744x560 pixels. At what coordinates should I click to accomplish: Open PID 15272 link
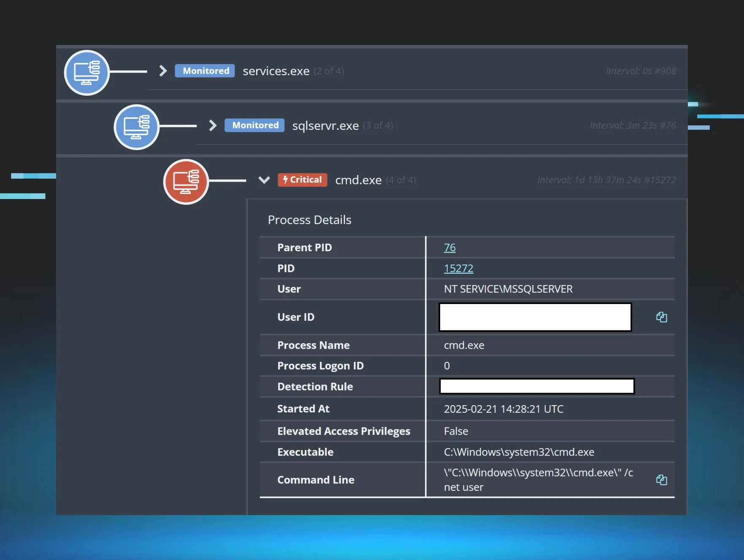(x=458, y=268)
